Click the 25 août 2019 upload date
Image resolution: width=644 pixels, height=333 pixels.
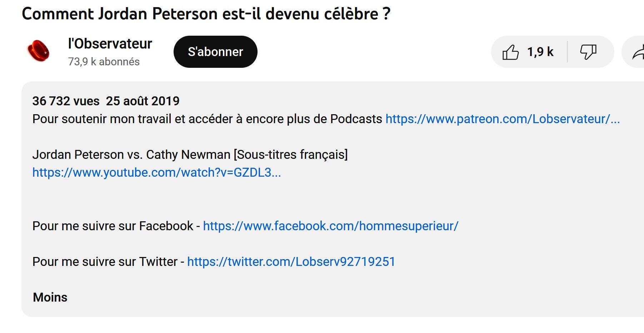(x=143, y=101)
